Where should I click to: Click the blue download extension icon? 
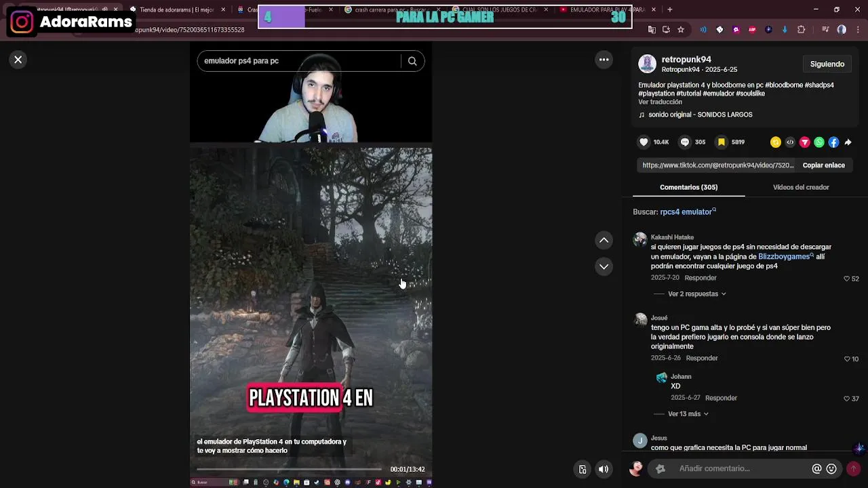[x=785, y=30]
